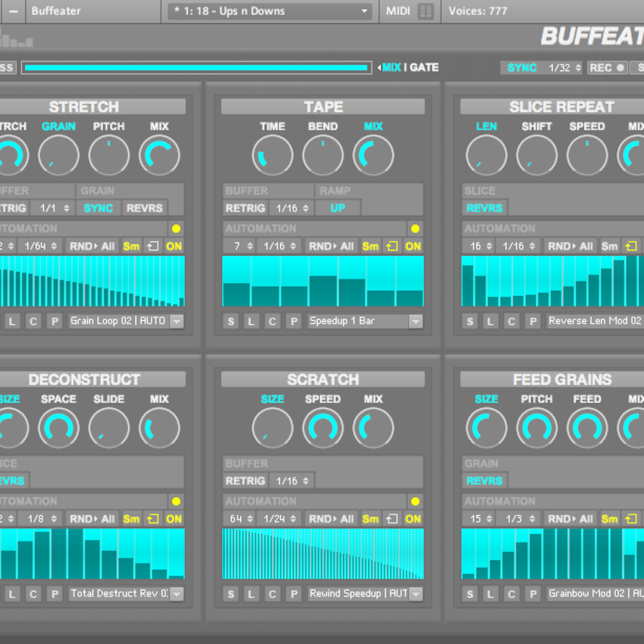
Task: Toggle the REC record button
Action: [x=607, y=68]
